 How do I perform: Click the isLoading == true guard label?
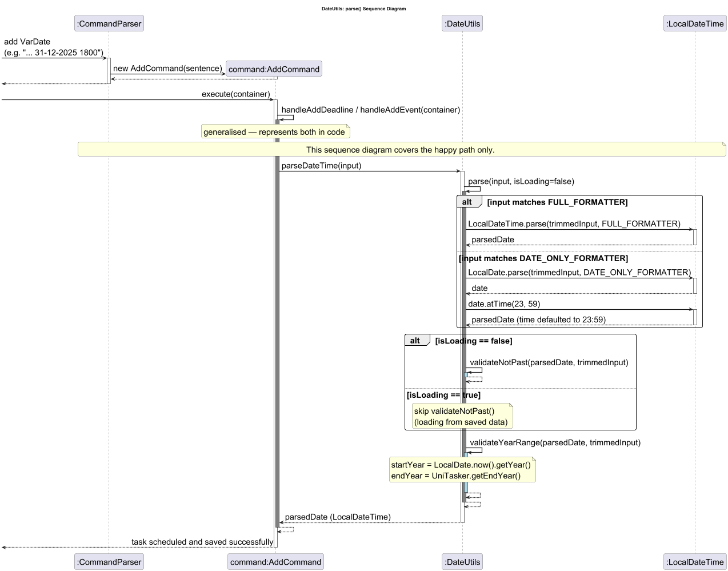(x=443, y=395)
